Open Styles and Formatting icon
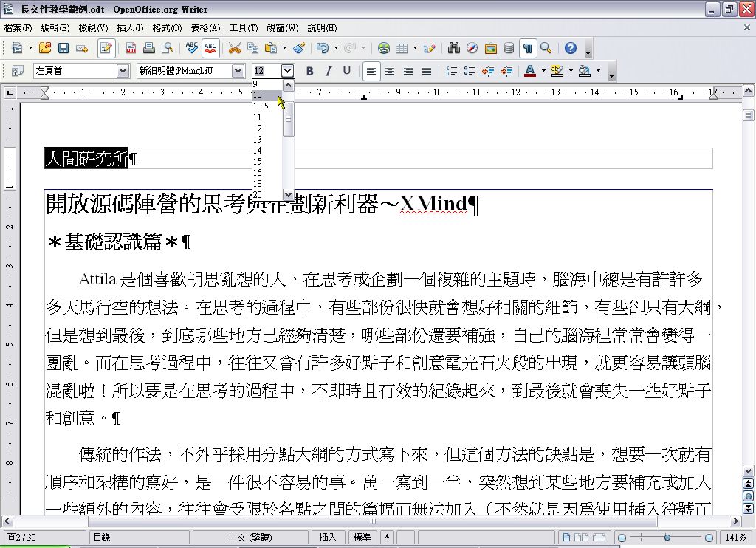 [x=18, y=72]
